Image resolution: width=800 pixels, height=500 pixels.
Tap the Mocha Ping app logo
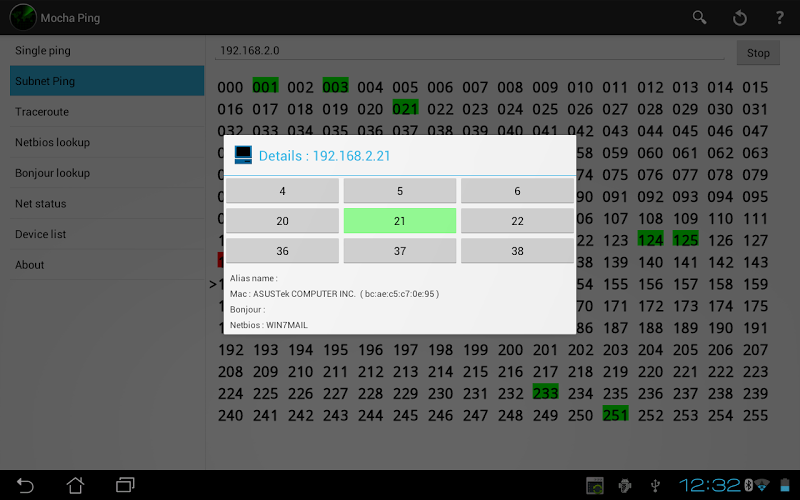click(x=23, y=17)
